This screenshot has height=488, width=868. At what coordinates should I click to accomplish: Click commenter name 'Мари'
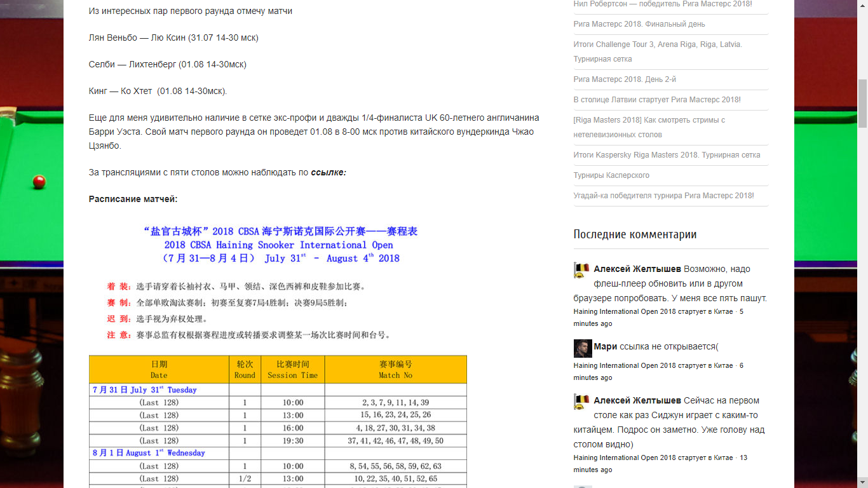[x=605, y=347]
